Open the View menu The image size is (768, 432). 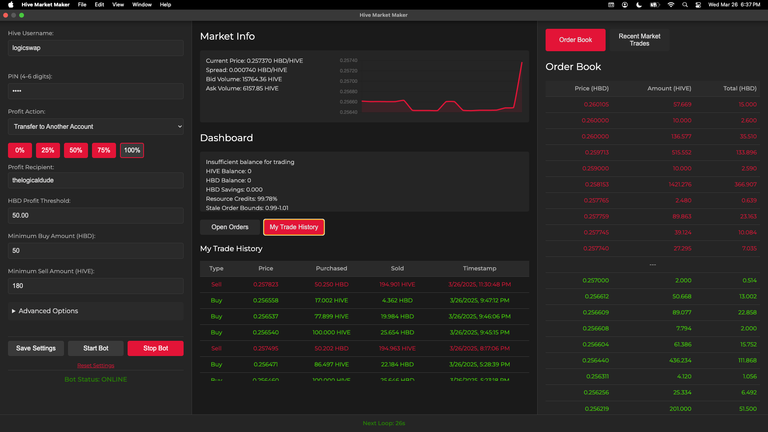click(x=118, y=4)
